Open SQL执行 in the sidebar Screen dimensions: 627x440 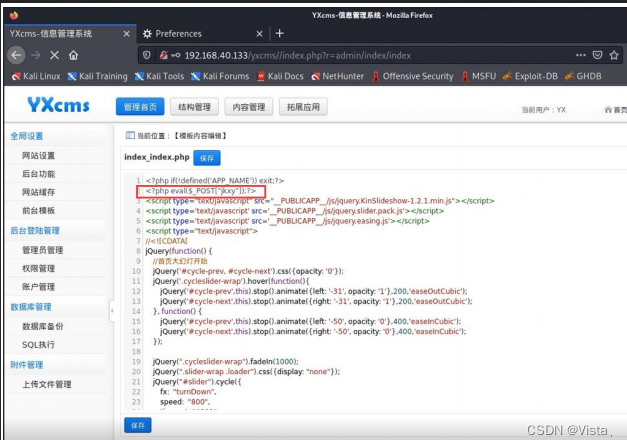(38, 345)
